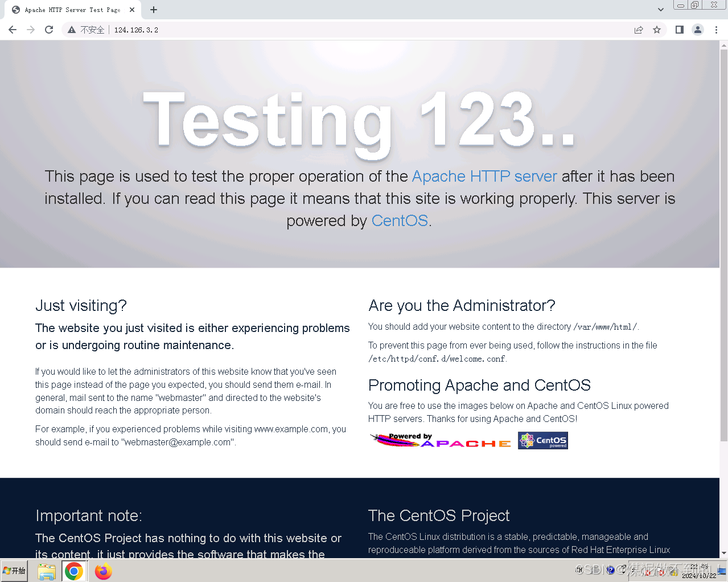Click the Powered by Apache logo

pos(441,440)
